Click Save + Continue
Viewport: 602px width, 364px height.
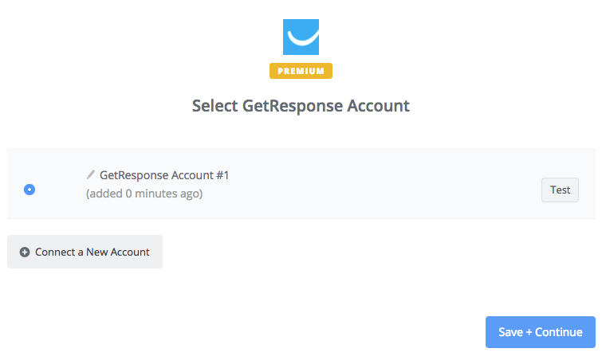(x=540, y=332)
